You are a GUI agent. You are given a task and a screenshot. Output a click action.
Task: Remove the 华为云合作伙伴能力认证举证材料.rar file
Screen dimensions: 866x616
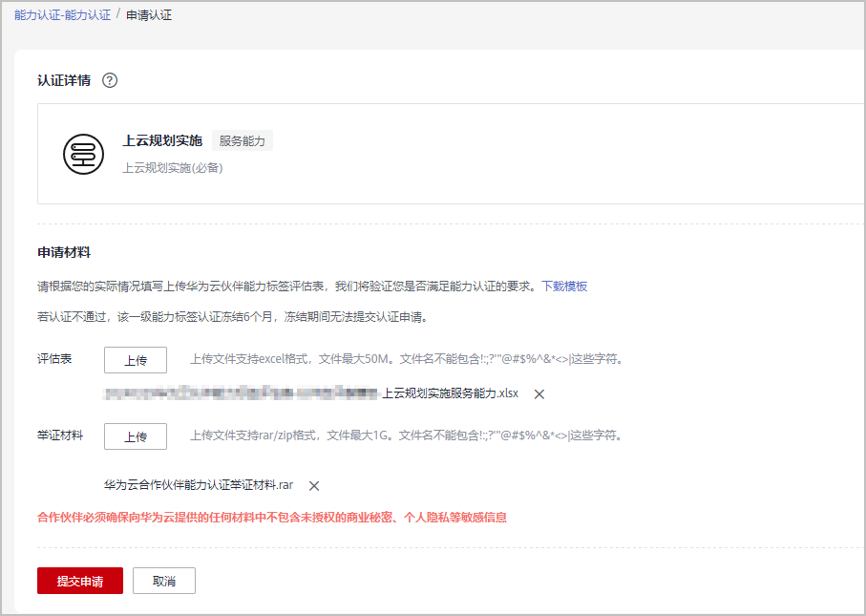314,485
